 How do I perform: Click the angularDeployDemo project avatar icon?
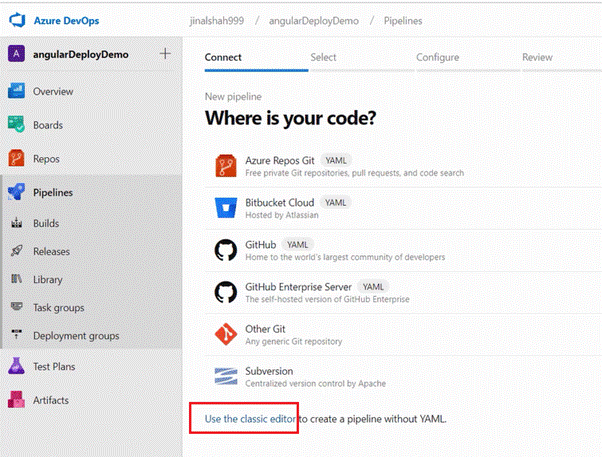pyautogui.click(x=17, y=54)
